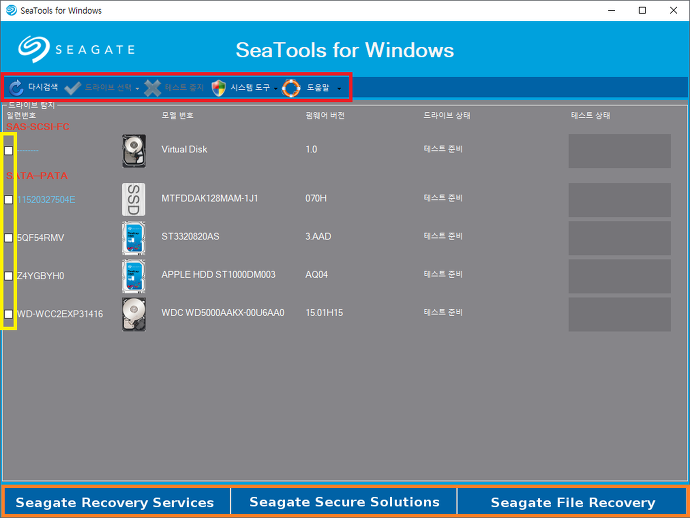Click the APPLE HDD ST1000DM003 model text
Screen dimensions: 690x518
[x=218, y=275]
